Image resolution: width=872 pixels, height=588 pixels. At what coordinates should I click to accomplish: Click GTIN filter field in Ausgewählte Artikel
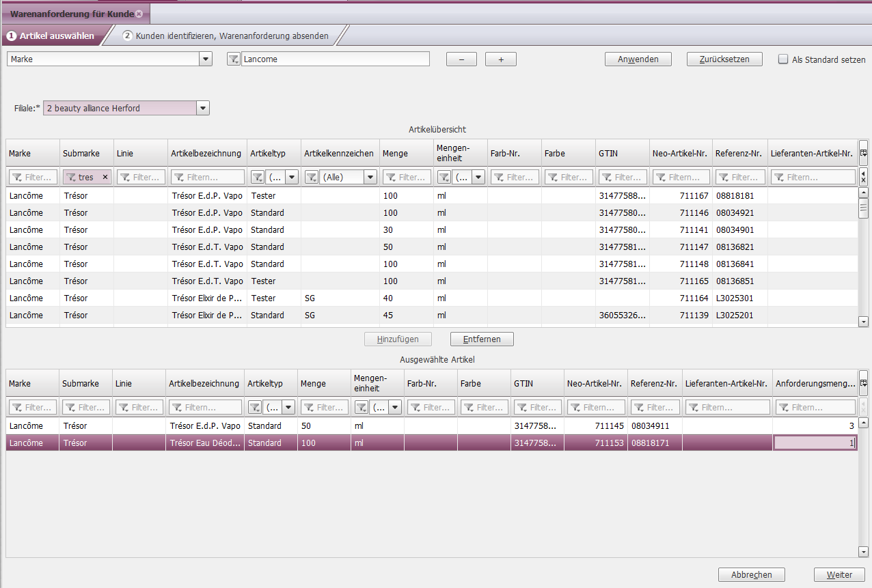pyautogui.click(x=537, y=408)
